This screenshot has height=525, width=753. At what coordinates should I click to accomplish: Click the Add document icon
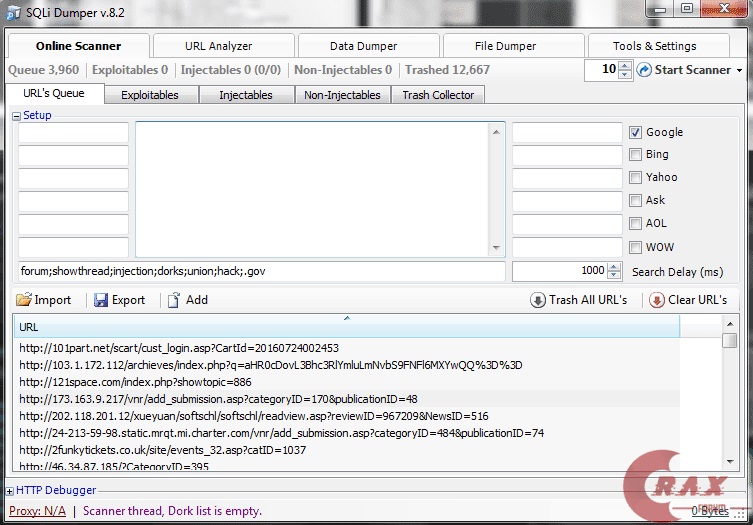174,300
